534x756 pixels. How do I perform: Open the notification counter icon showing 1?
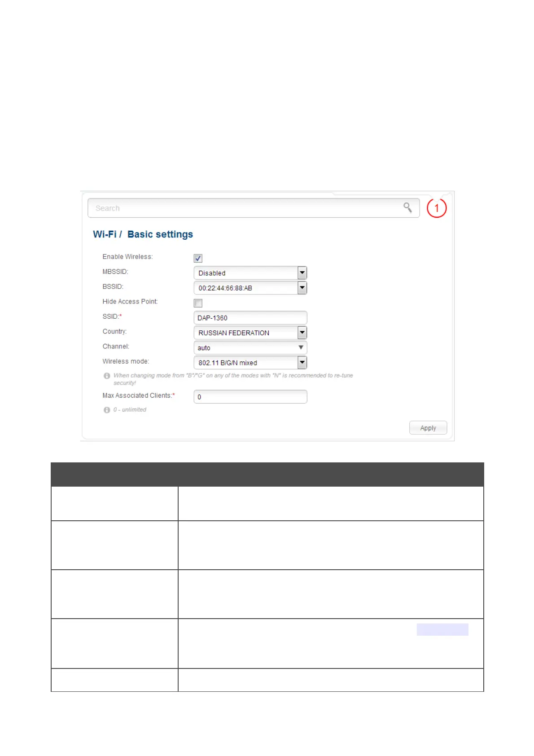(x=437, y=208)
